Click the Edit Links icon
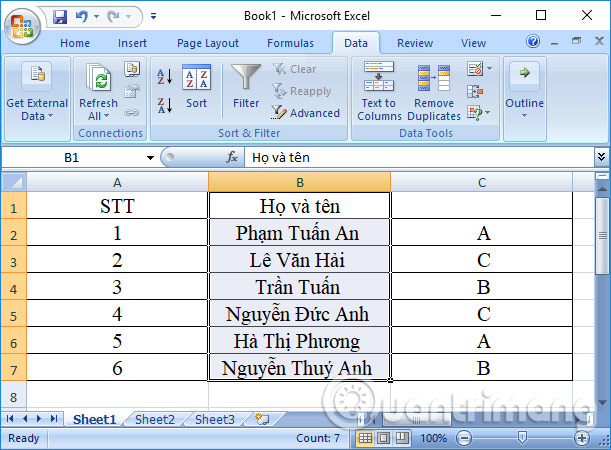Image resolution: width=611 pixels, height=450 pixels. pyautogui.click(x=132, y=113)
